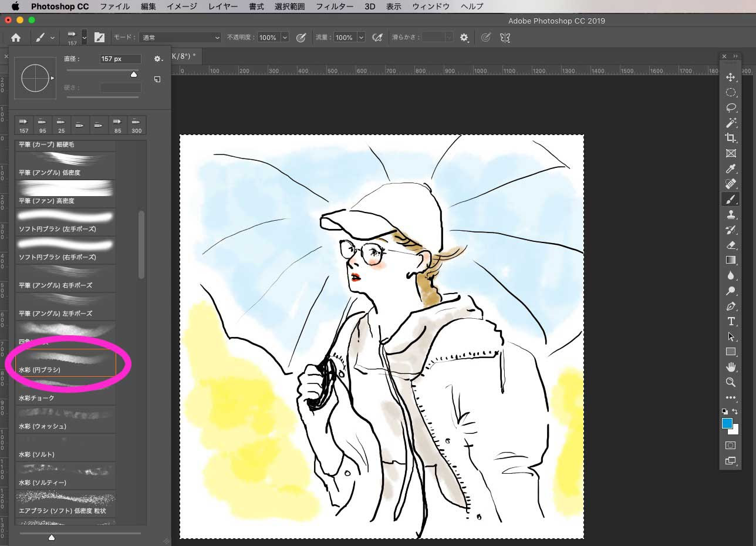
Task: Toggle Quick Mask mode
Action: click(731, 445)
